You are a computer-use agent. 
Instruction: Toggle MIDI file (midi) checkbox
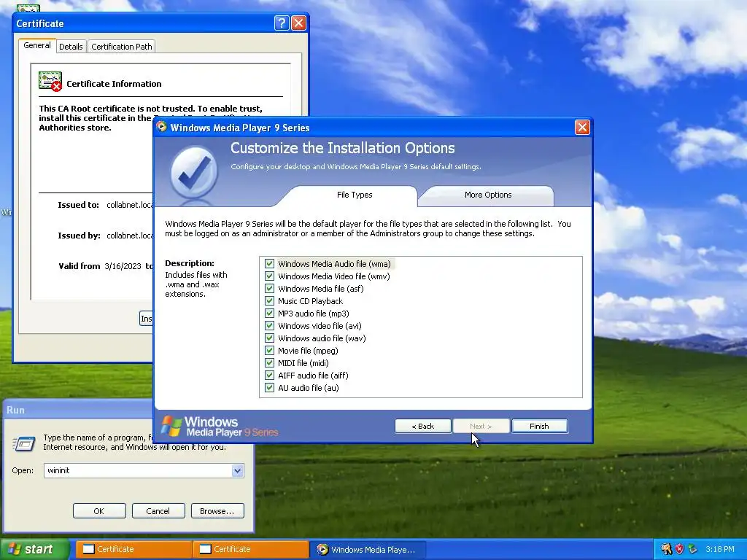270,363
